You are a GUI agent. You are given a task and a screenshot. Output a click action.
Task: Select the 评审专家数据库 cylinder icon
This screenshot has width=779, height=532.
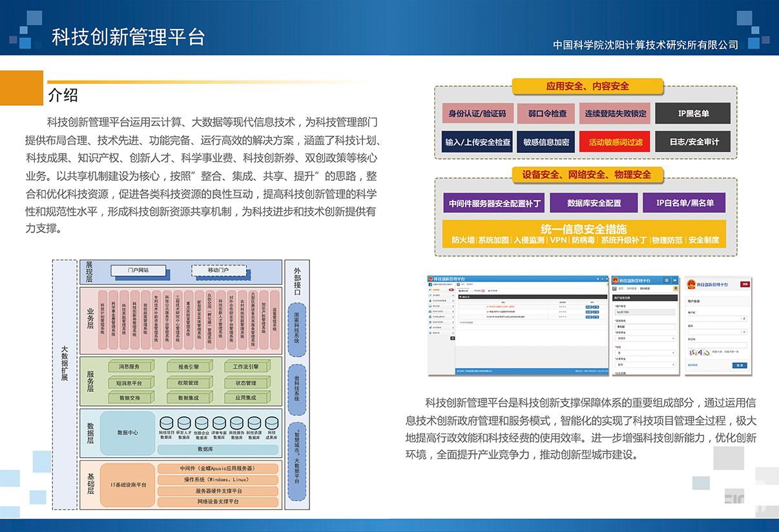click(219, 423)
